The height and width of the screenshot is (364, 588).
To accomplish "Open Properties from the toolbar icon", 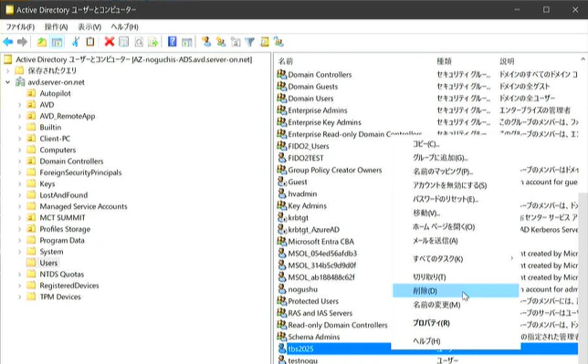I will 124,42.
